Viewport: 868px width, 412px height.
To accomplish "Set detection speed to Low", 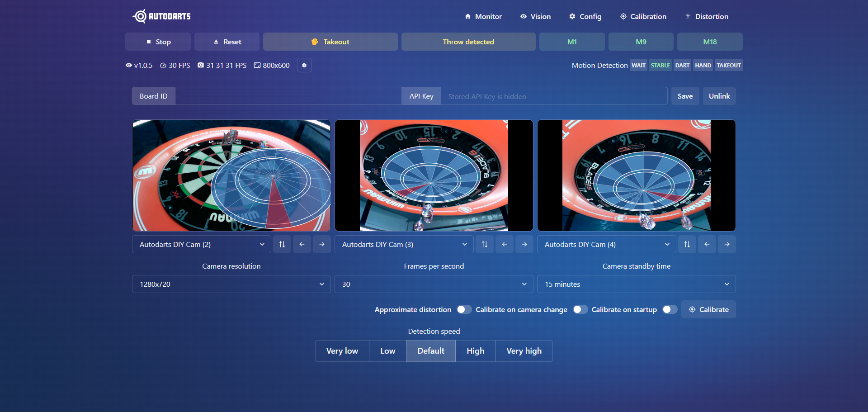I will tap(388, 351).
